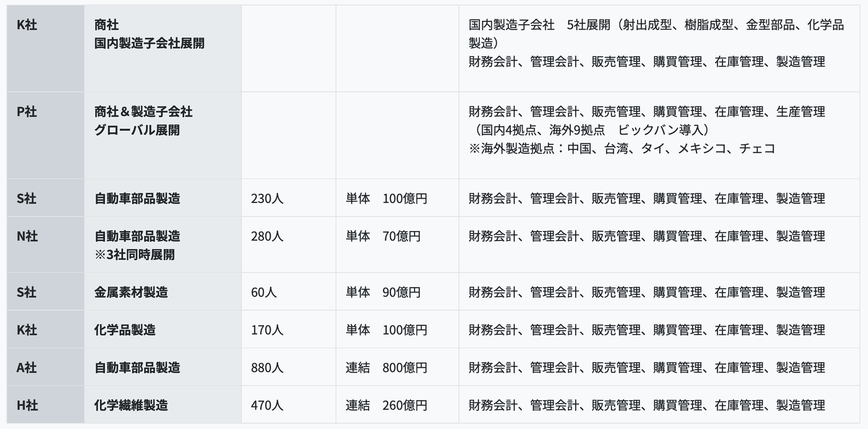This screenshot has width=868, height=429.
Task: Click the 金属素材製造 industry cell
Action: point(163,292)
